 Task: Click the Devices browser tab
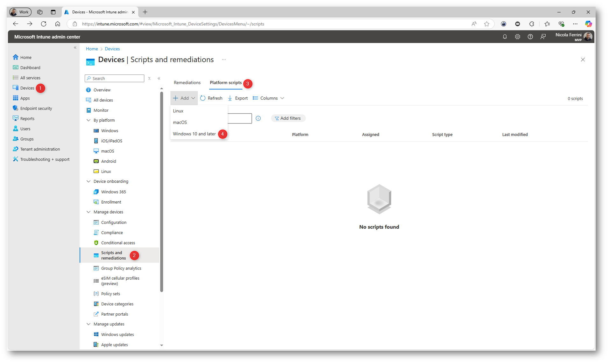[100, 12]
